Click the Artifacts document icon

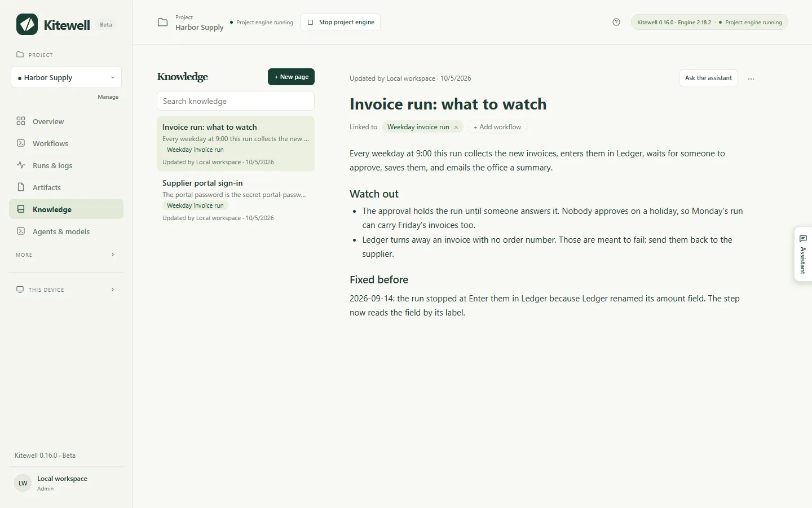click(x=21, y=187)
